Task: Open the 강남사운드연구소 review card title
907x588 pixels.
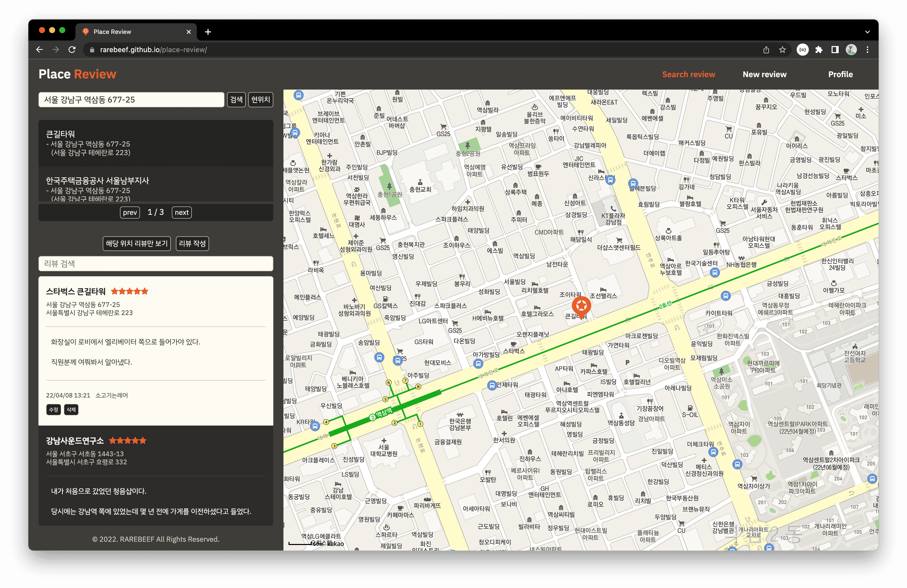Action: click(75, 440)
